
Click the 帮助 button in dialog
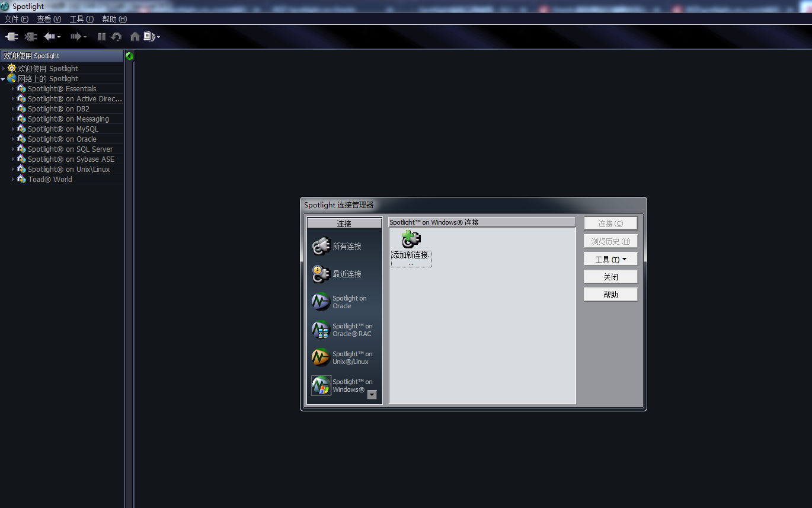click(x=610, y=295)
